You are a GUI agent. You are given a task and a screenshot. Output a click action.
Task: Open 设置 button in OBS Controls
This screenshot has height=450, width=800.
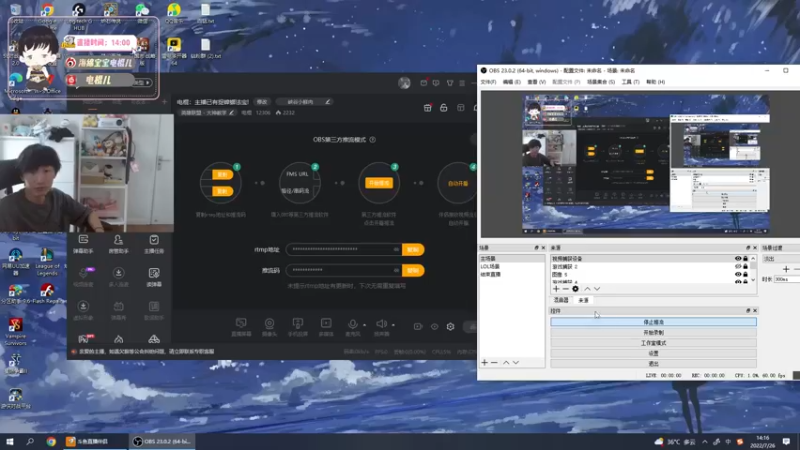pyautogui.click(x=654, y=353)
